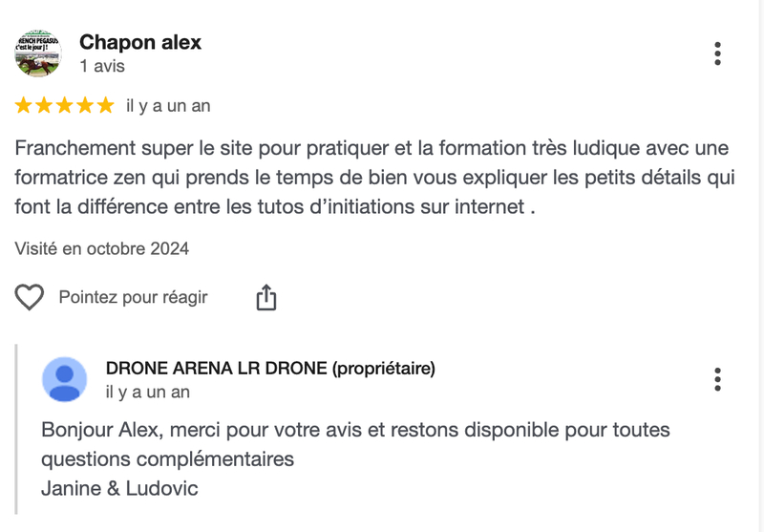Click the fifth yellow star of the rating
Image resolution: width=764 pixels, height=532 pixels.
click(x=105, y=106)
